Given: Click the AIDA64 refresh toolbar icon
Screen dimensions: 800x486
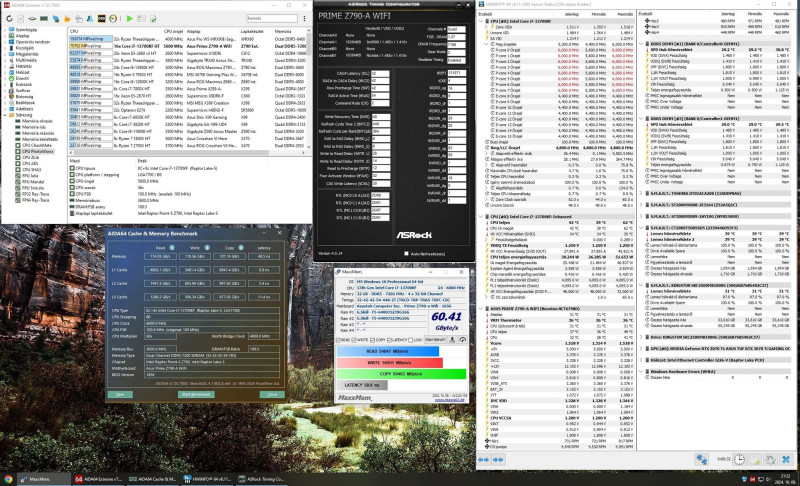Looking at the screenshot, I should (9, 19).
